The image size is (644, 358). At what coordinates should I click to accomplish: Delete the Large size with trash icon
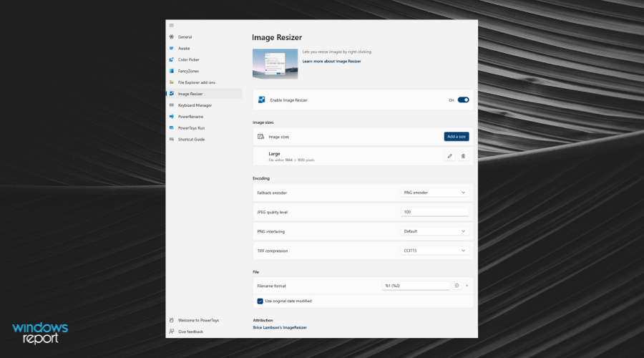click(463, 156)
